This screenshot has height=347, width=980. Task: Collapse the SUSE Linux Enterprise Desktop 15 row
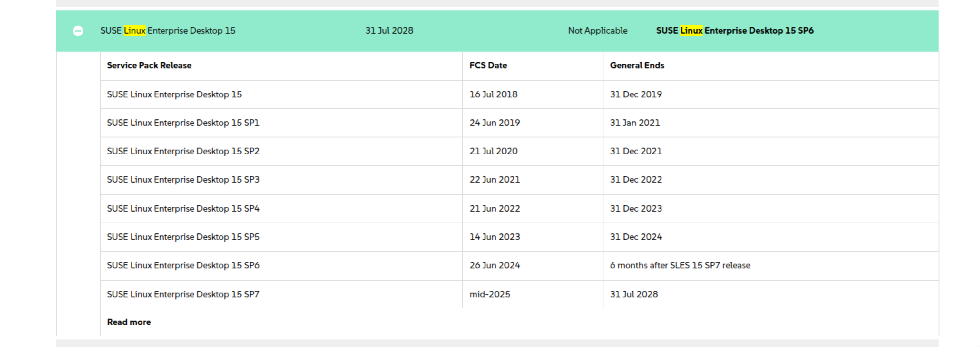click(78, 31)
